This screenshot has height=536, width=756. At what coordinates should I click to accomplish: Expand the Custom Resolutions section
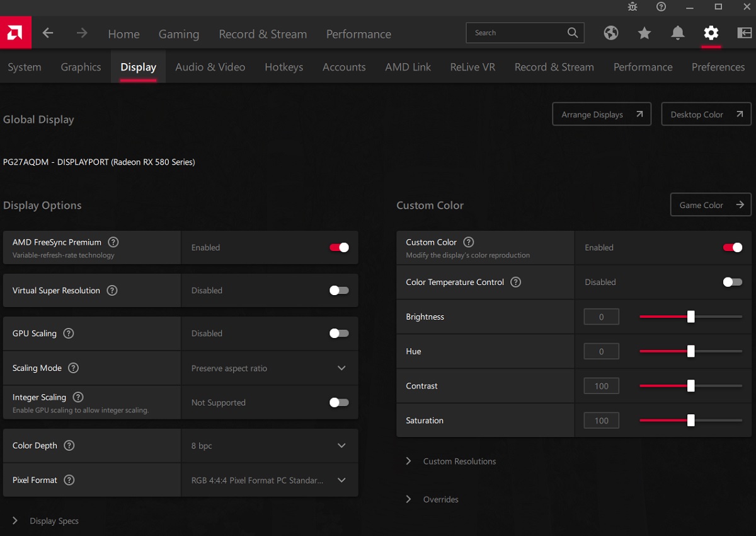pyautogui.click(x=451, y=462)
